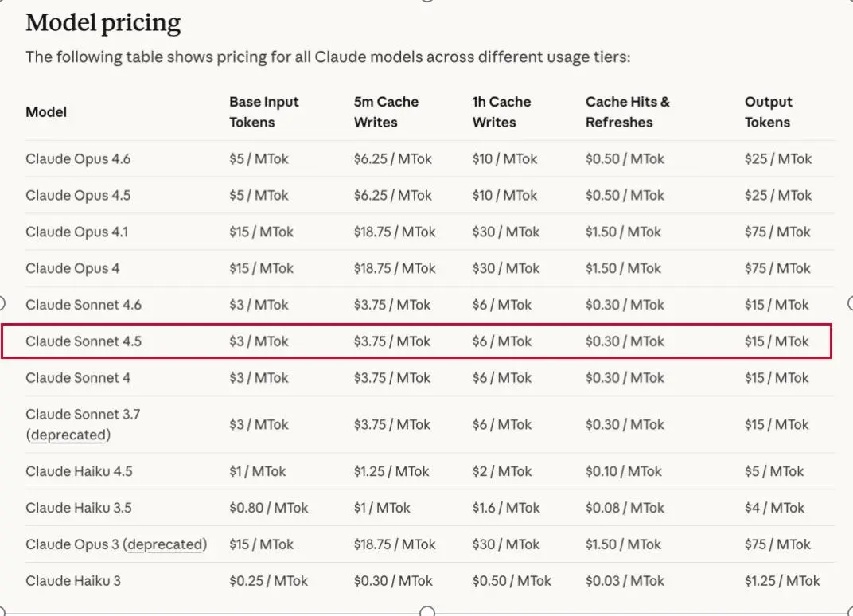Image resolution: width=853 pixels, height=616 pixels.
Task: Click the bottom-center image resize handle
Action: 427,612
